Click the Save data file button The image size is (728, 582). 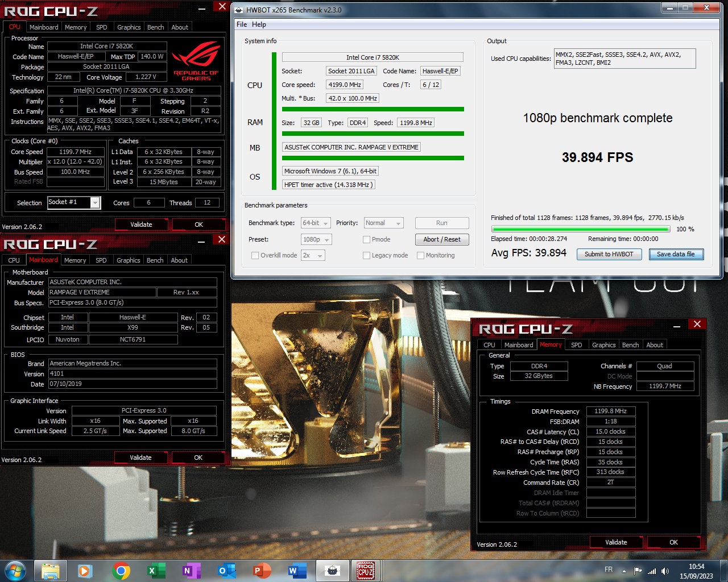point(676,255)
